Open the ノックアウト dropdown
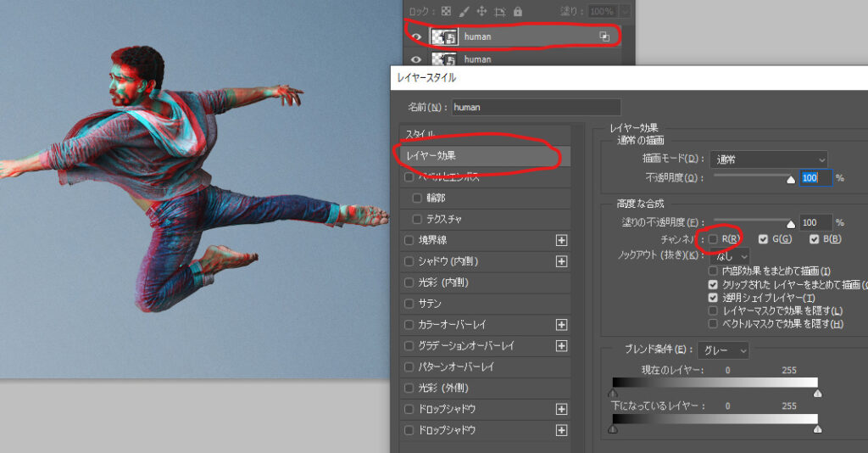The height and width of the screenshot is (453, 868). [x=730, y=255]
